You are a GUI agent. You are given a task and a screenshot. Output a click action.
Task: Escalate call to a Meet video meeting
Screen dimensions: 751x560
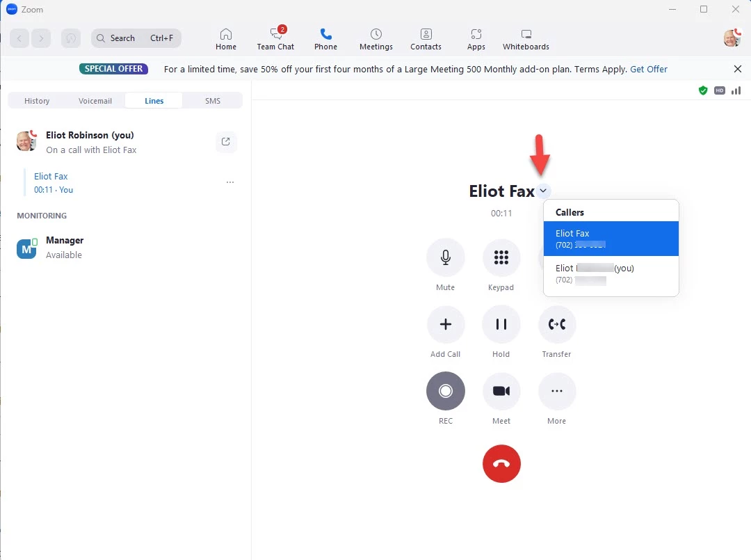click(501, 391)
